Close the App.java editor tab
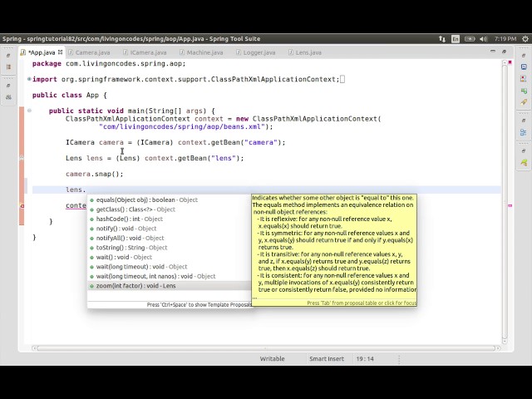 click(x=60, y=52)
